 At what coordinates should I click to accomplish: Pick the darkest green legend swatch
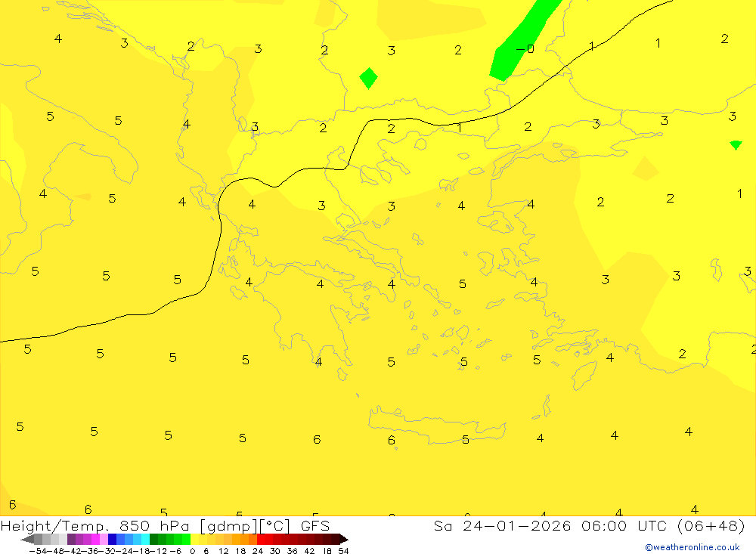click(x=153, y=540)
